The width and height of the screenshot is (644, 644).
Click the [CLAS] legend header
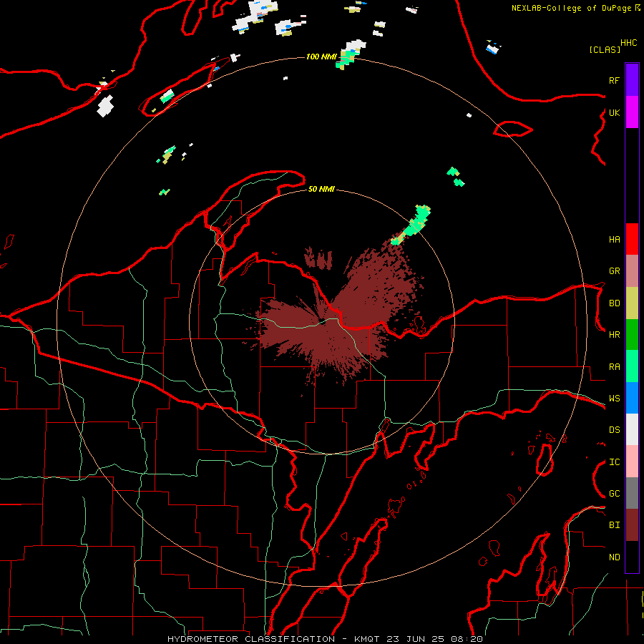605,49
